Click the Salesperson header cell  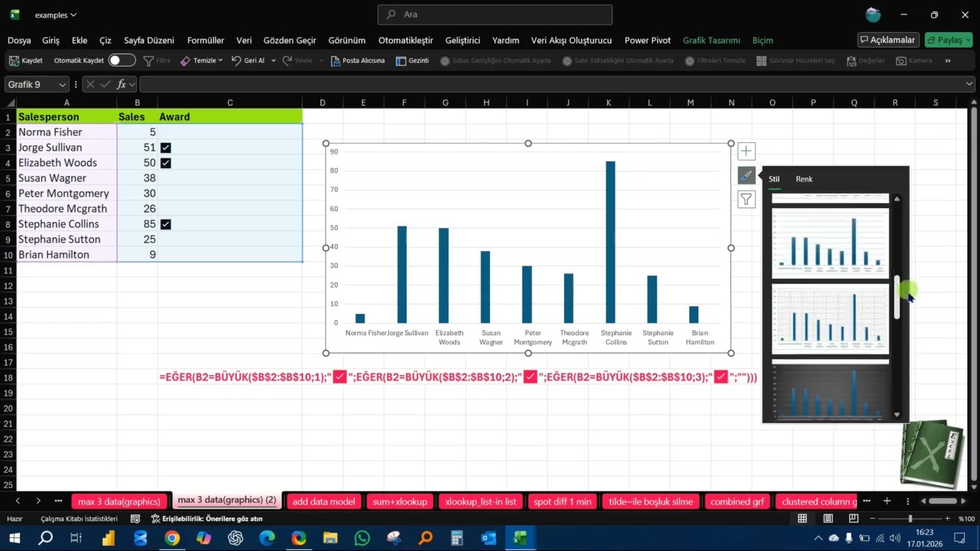click(67, 117)
